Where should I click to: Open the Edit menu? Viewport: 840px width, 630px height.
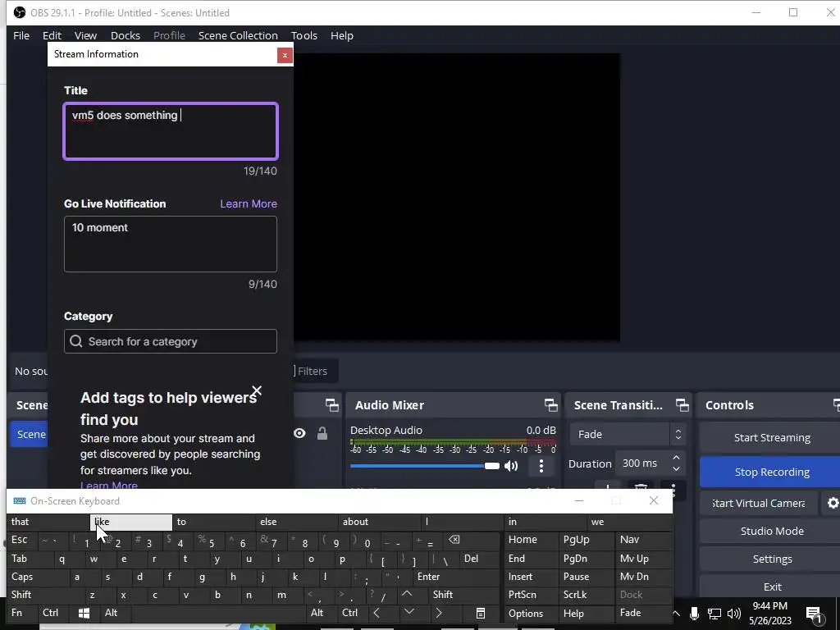[52, 36]
